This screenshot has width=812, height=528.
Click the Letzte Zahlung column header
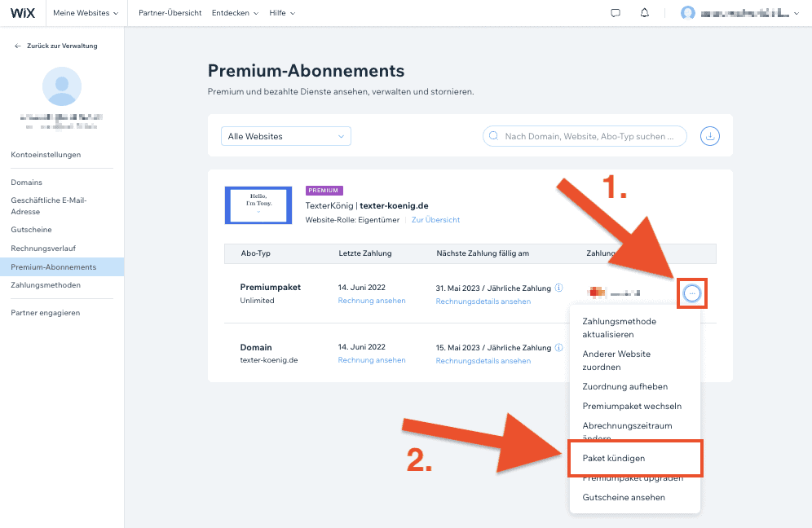coord(364,253)
